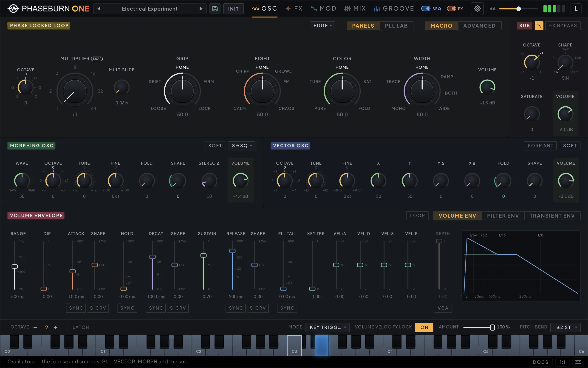This screenshot has height=368, width=588.
Task: Click the master volume slider handle
Action: pos(518,9)
